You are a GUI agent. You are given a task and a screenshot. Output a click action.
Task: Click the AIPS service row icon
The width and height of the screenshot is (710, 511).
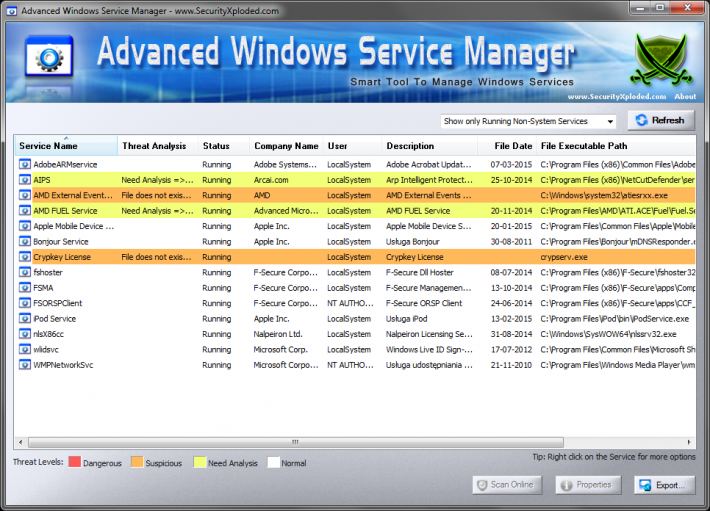tap(24, 180)
